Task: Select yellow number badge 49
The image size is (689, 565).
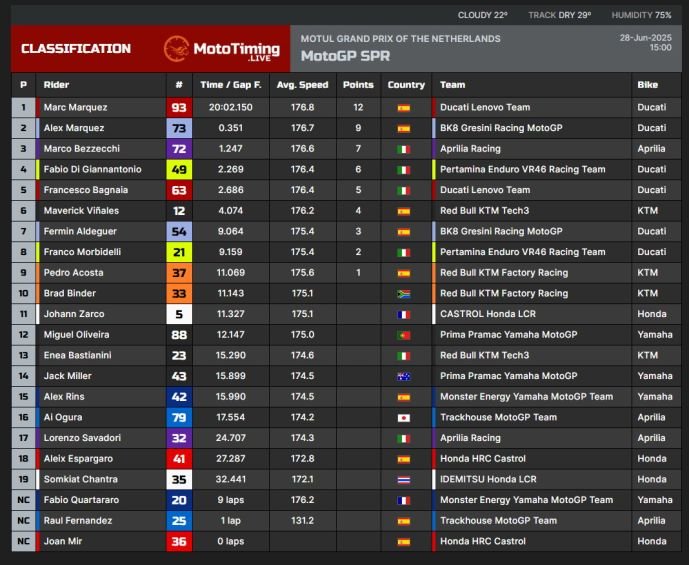Action: click(179, 170)
